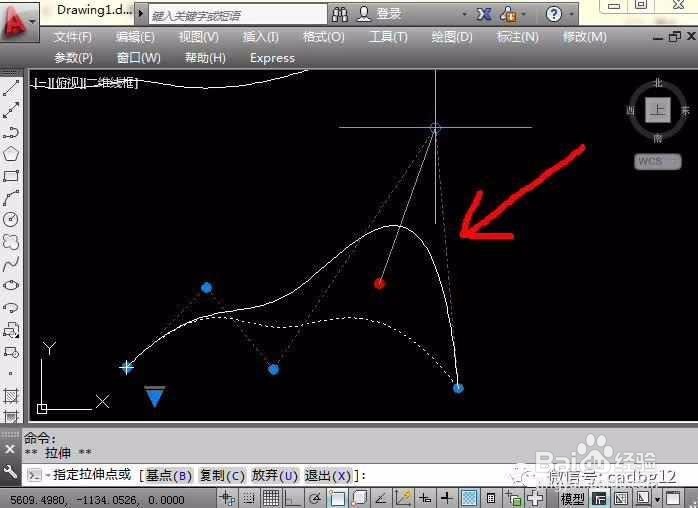The width and height of the screenshot is (698, 508).
Task: Open the Express menu
Action: (x=272, y=58)
